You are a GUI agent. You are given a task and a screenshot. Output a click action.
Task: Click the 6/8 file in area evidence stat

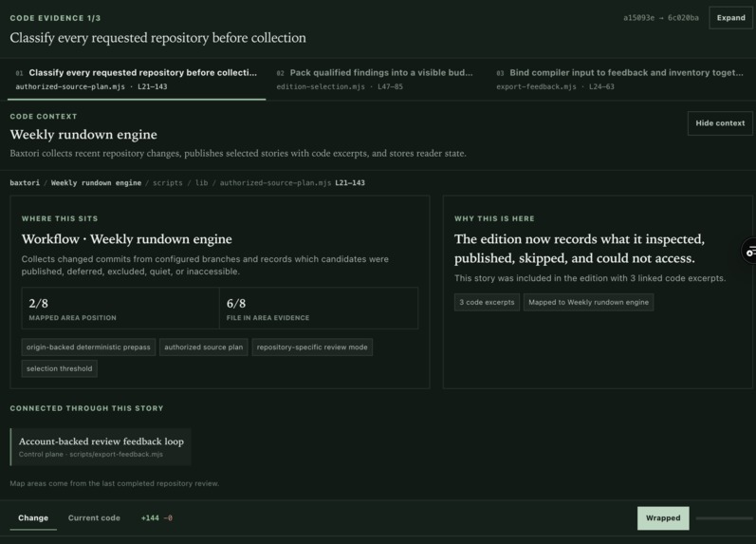pos(319,309)
